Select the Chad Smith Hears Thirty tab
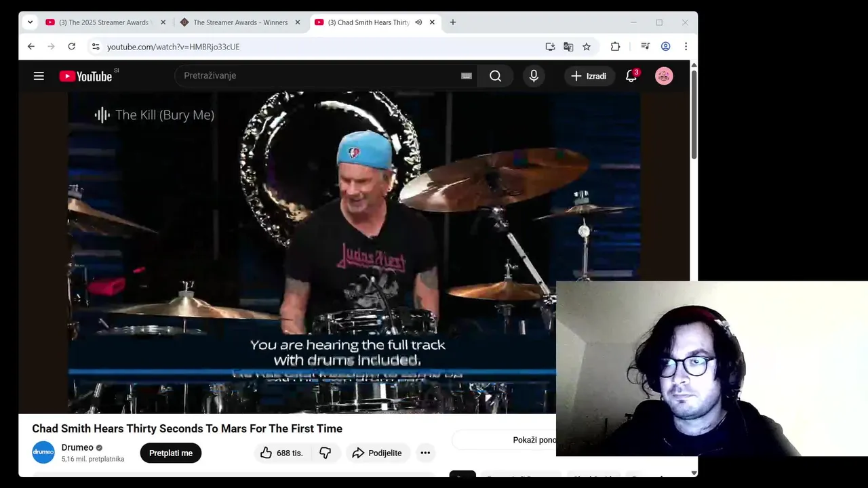Image resolution: width=868 pixels, height=488 pixels. tap(375, 22)
